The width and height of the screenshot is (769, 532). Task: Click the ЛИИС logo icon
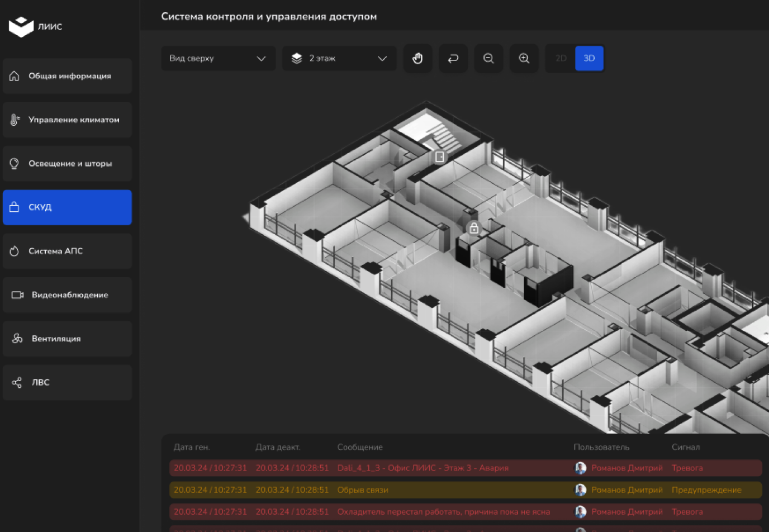21,26
